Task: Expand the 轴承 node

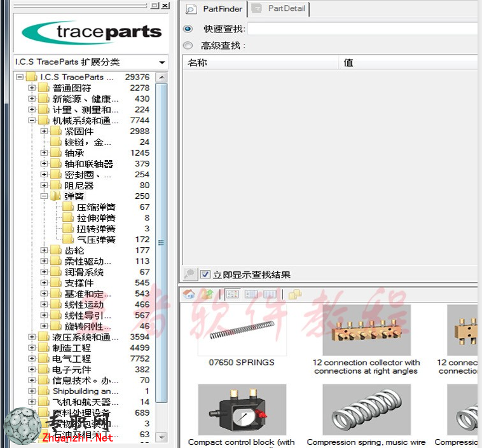Action: 44,153
